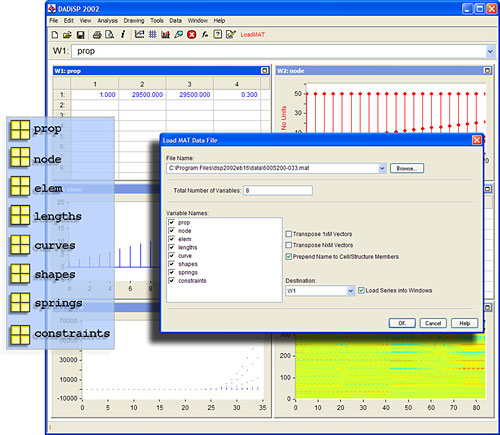The width and height of the screenshot is (500, 435).
Task: Click the question mark help toolbar icon
Action: (218, 34)
